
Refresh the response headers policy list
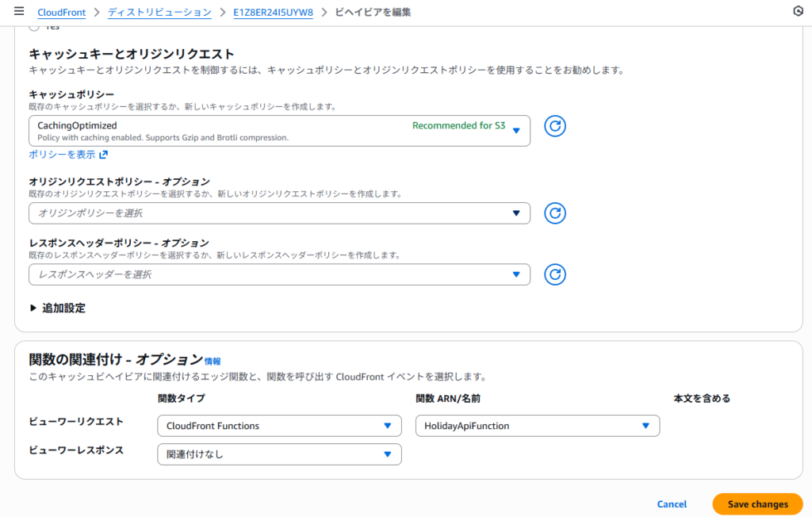pos(555,274)
